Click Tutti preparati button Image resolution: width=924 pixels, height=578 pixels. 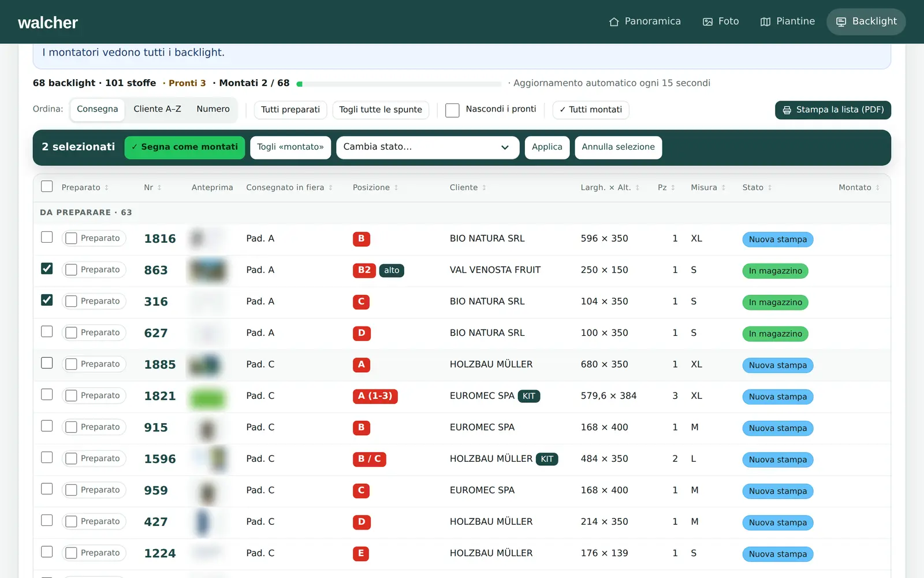pos(290,110)
